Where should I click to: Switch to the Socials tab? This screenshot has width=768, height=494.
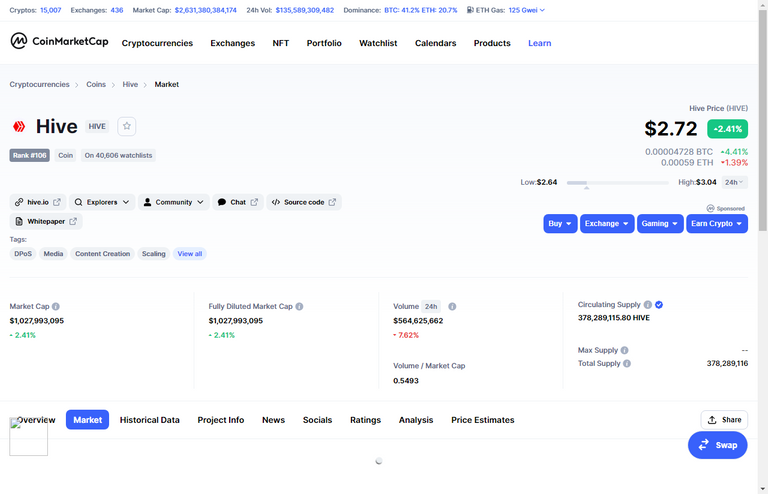click(317, 420)
